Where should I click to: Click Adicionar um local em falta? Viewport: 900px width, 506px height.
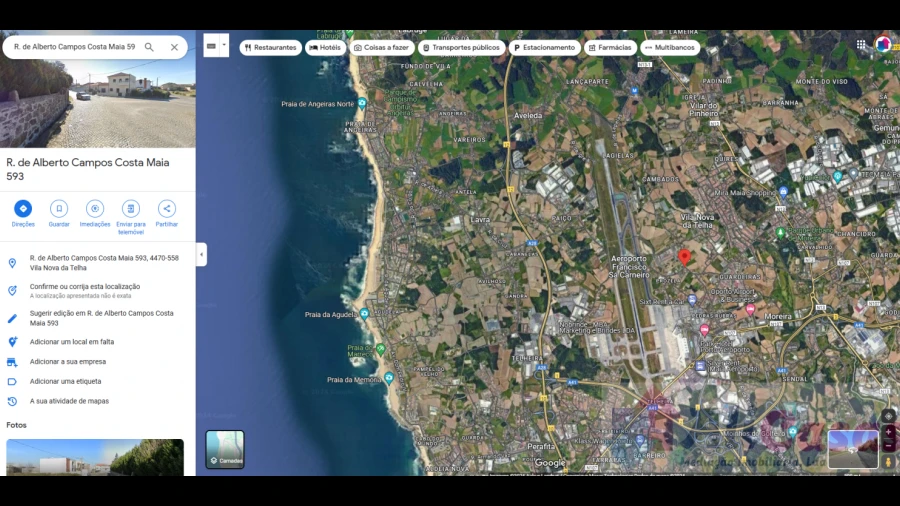[x=70, y=342]
